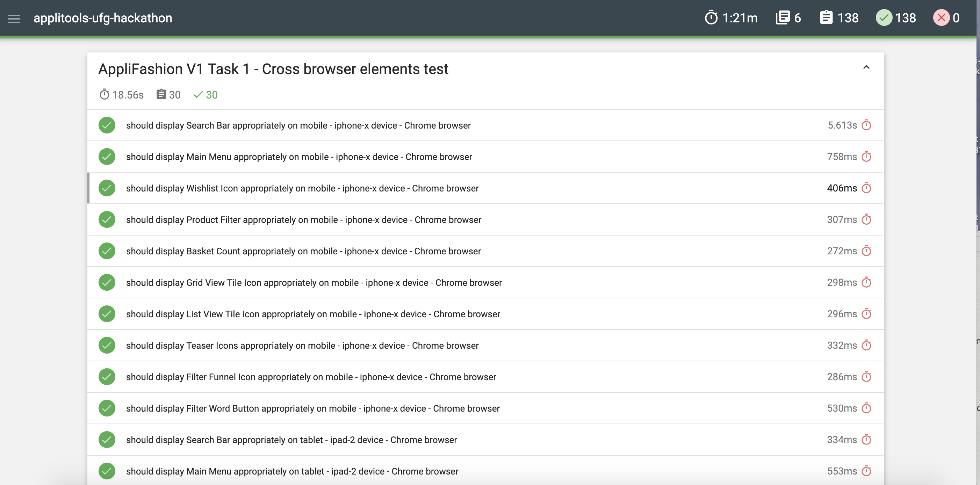
Task: Click stopwatch icon next to 307ms
Action: pyautogui.click(x=866, y=219)
